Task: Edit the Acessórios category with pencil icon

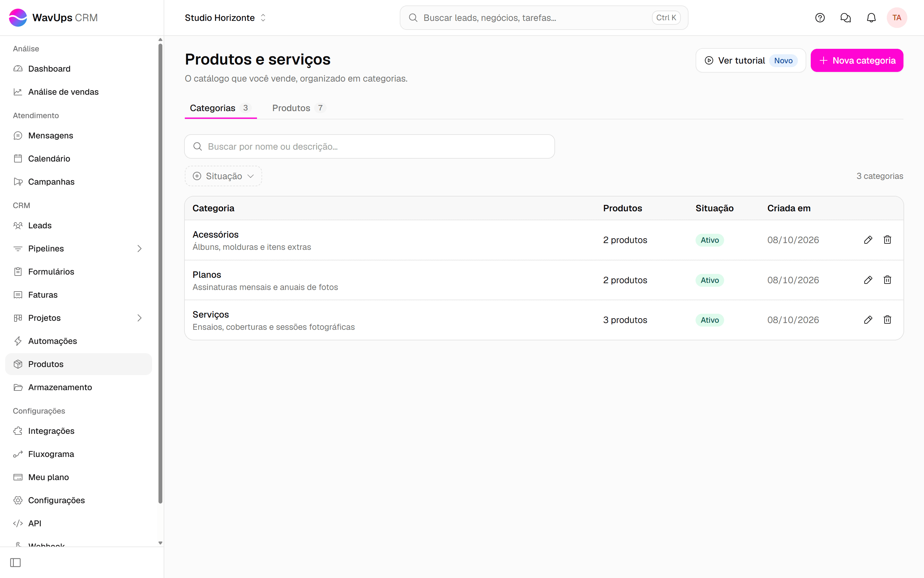Action: 868,240
